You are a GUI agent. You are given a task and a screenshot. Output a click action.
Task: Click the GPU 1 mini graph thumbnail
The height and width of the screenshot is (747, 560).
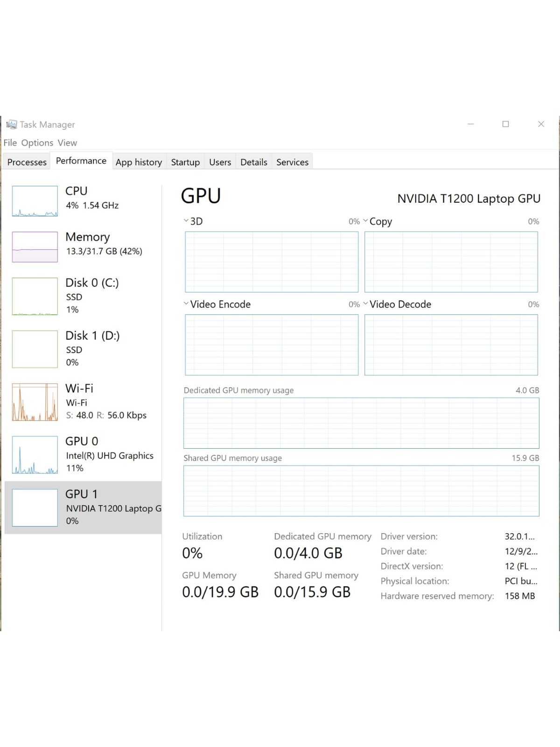(35, 507)
